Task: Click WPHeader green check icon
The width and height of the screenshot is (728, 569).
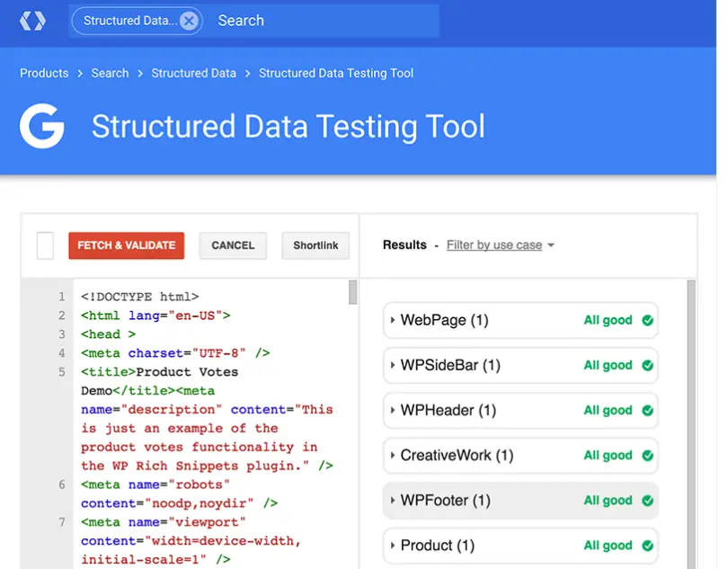Action: pyautogui.click(x=648, y=410)
